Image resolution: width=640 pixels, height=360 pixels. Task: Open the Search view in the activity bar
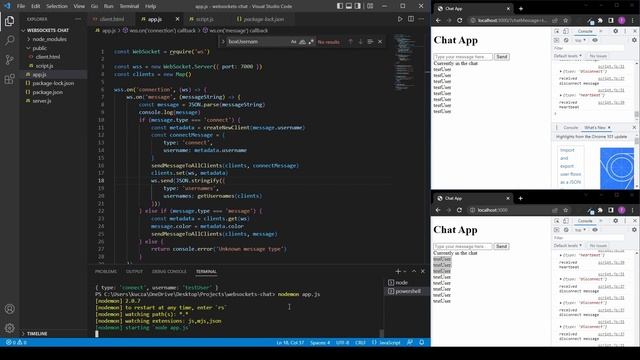(9, 40)
